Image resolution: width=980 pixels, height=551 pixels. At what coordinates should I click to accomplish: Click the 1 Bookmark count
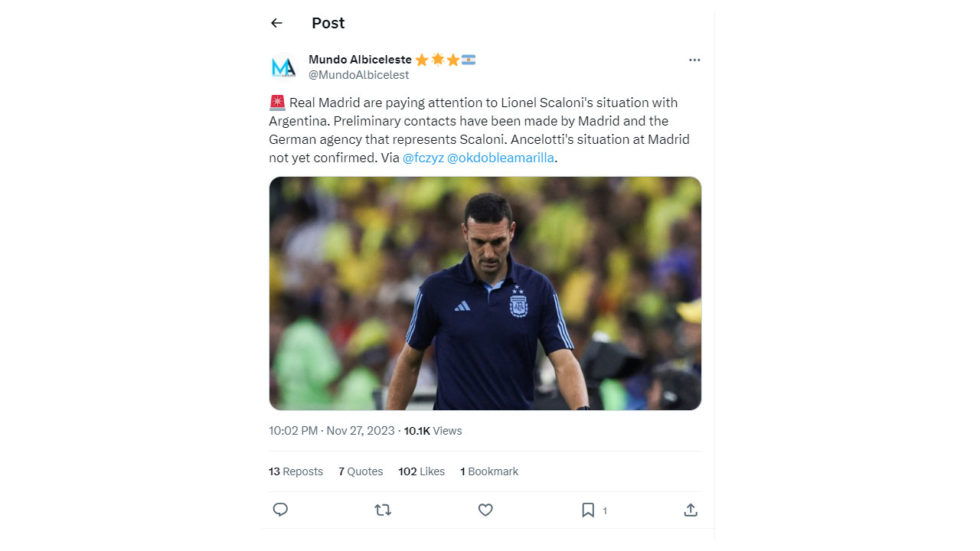pos(488,471)
